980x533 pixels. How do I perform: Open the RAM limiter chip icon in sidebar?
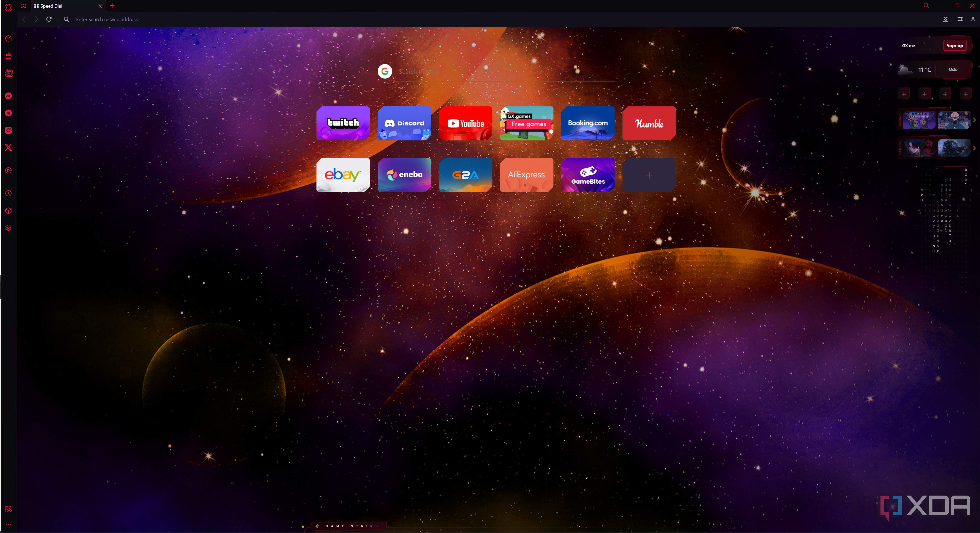(x=8, y=73)
